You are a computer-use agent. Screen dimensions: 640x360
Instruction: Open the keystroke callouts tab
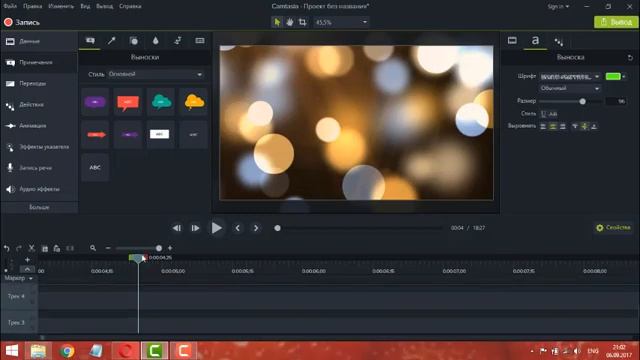[x=200, y=40]
